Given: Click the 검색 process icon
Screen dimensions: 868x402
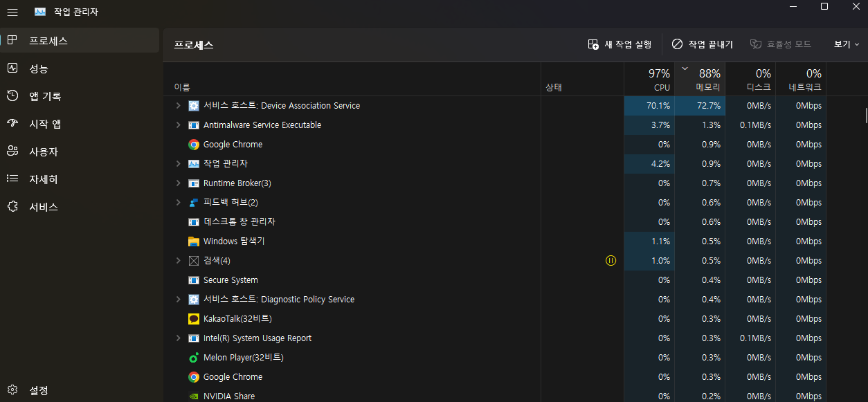Looking at the screenshot, I should coord(194,261).
